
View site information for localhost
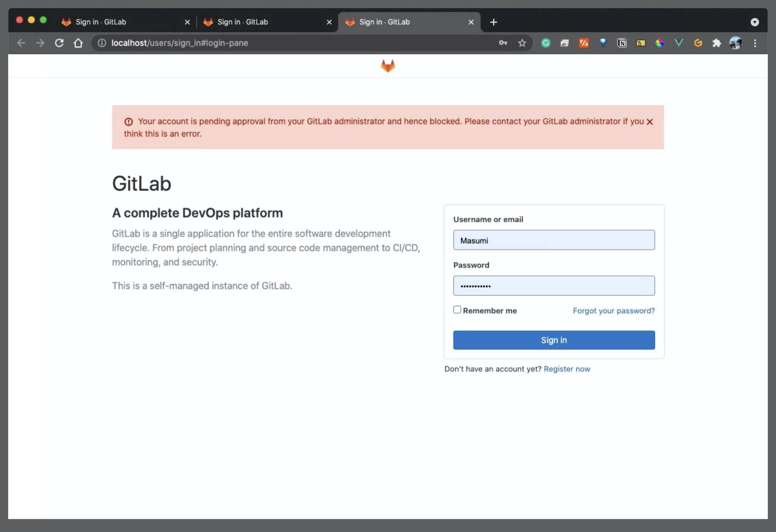102,43
